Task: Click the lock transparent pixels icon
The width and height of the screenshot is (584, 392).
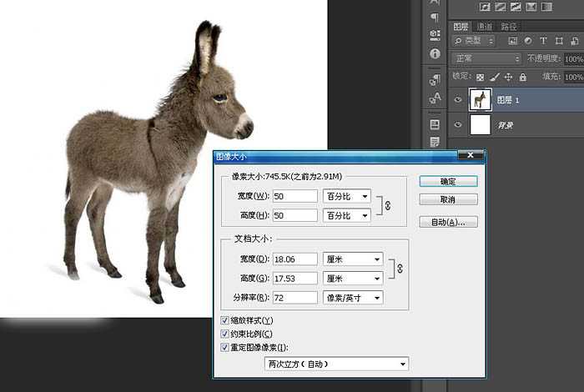Action: point(481,77)
